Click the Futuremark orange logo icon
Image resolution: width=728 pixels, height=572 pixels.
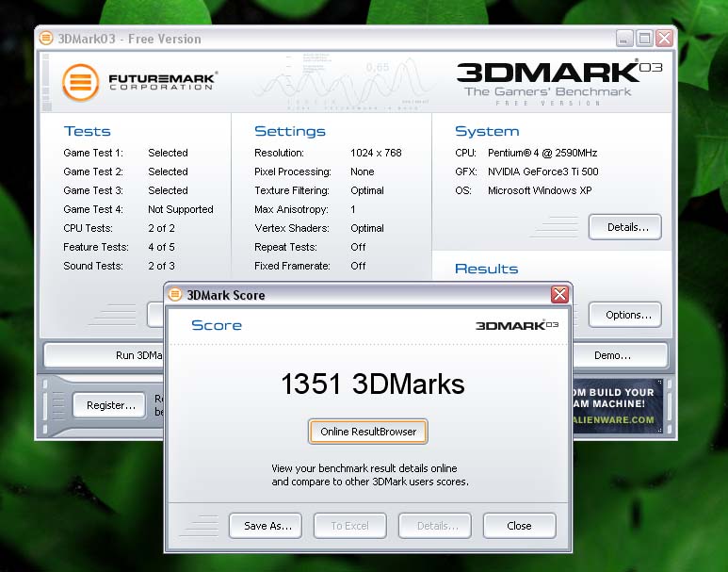(80, 82)
